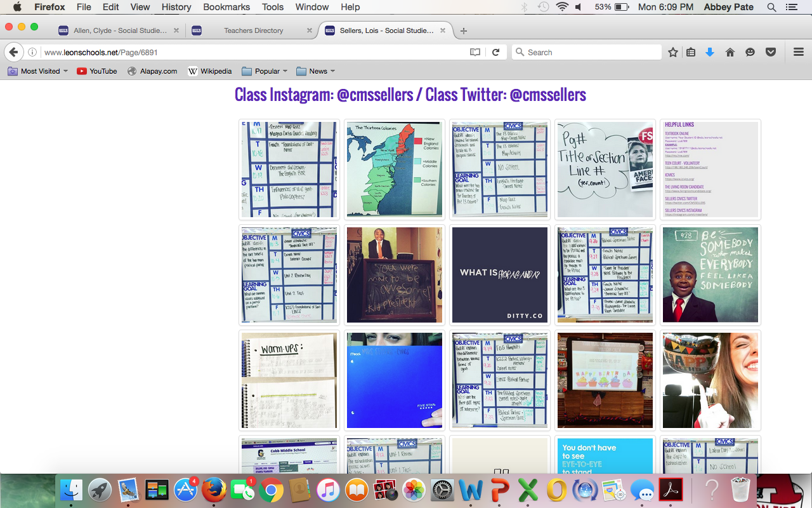Viewport: 812px width, 508px height.
Task: Open Alapay.com bookmark
Action: point(152,71)
